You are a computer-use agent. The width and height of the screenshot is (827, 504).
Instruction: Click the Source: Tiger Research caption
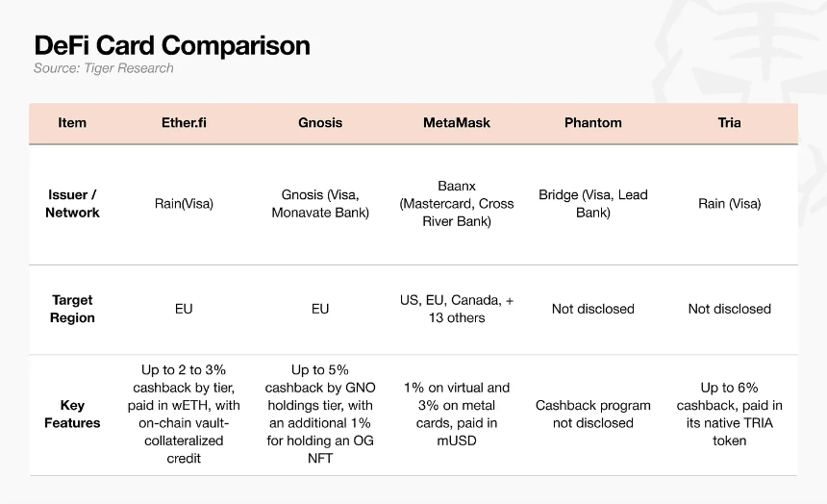pos(104,68)
